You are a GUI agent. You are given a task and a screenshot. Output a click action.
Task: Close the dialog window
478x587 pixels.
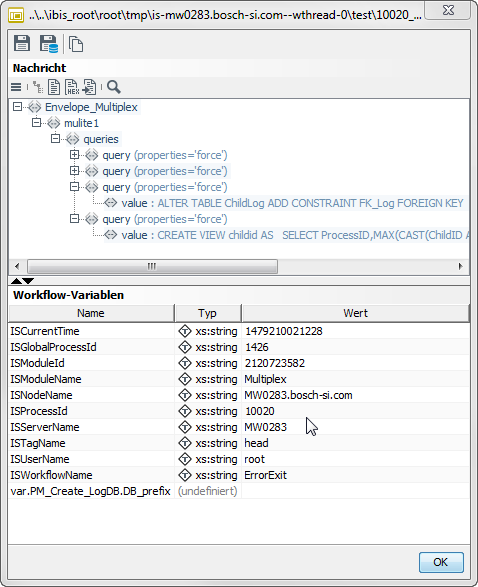point(448,10)
